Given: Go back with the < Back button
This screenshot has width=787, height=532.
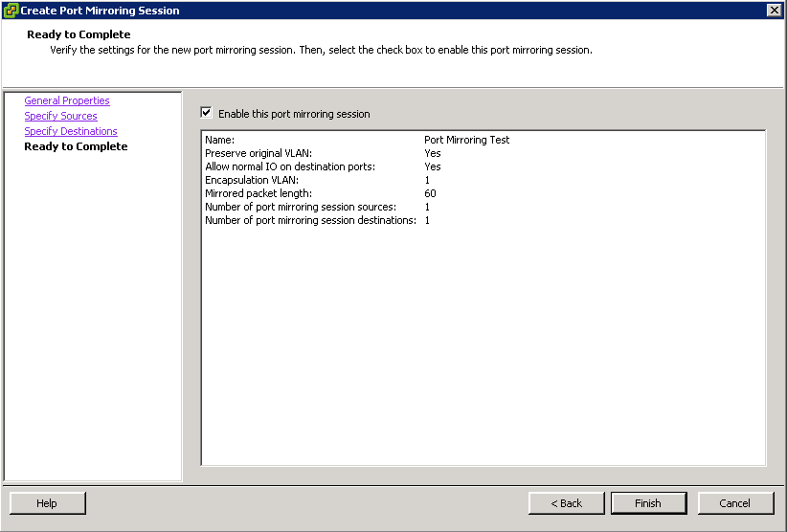Looking at the screenshot, I should click(x=566, y=503).
